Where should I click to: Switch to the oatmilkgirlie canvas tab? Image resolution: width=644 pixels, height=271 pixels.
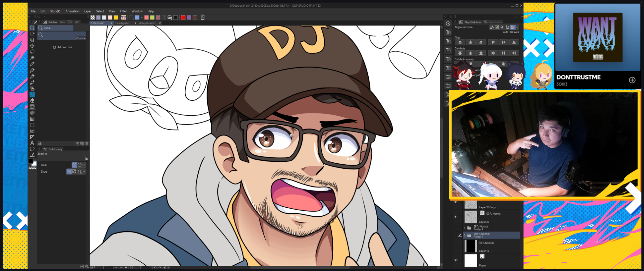[122, 23]
